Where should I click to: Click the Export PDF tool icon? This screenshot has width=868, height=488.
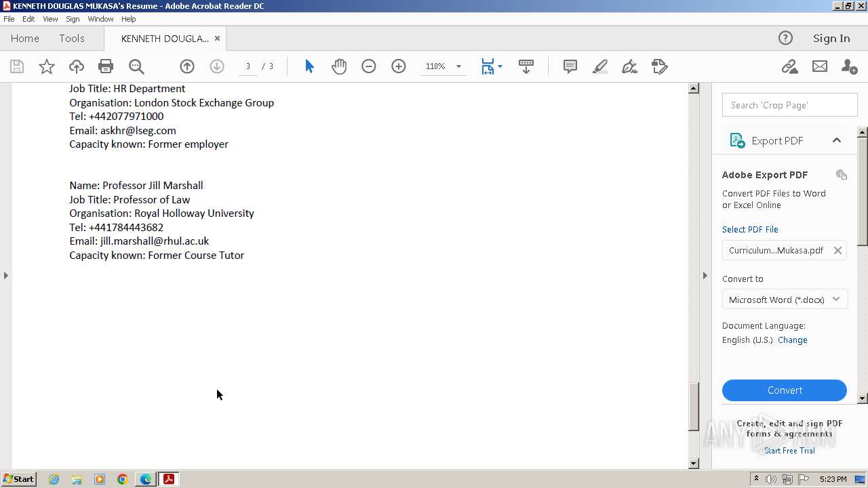[x=737, y=140]
